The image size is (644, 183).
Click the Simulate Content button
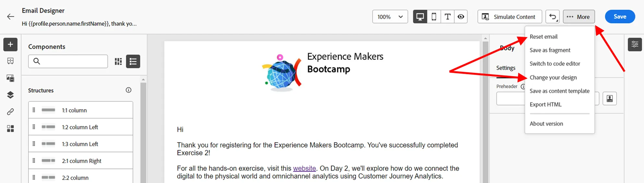click(x=510, y=17)
